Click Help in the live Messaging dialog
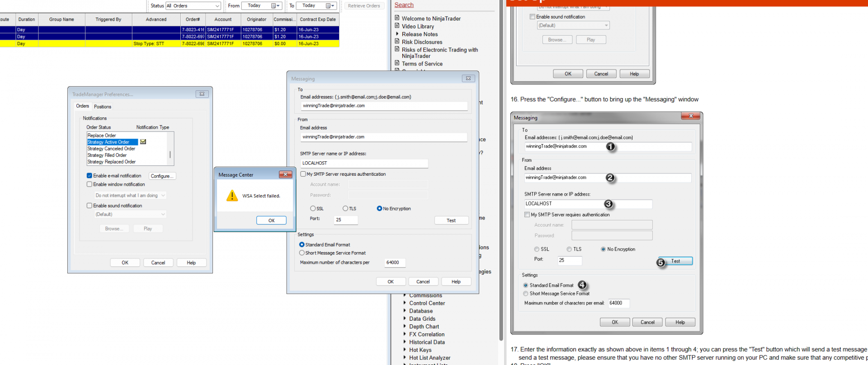868x365 pixels. click(456, 281)
